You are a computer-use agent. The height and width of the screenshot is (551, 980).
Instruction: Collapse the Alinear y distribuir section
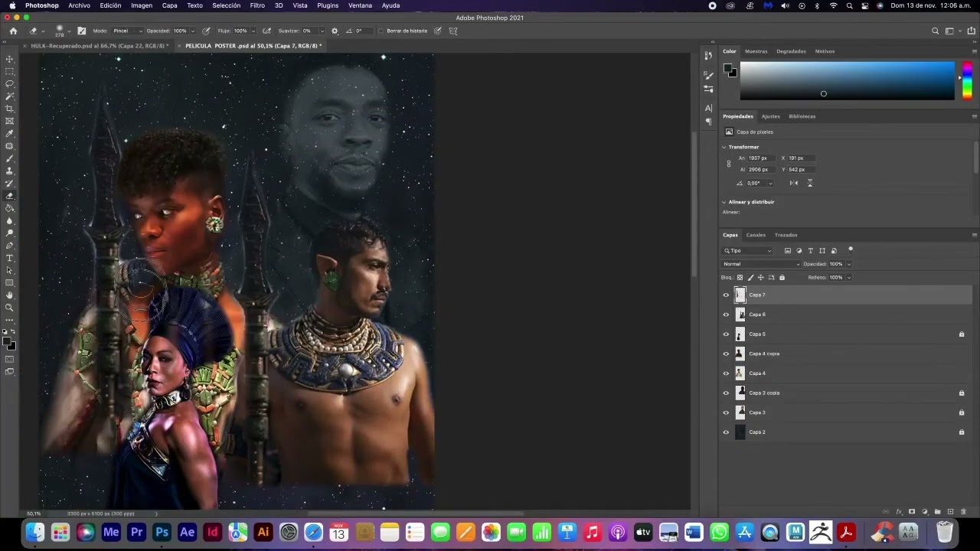(x=724, y=202)
